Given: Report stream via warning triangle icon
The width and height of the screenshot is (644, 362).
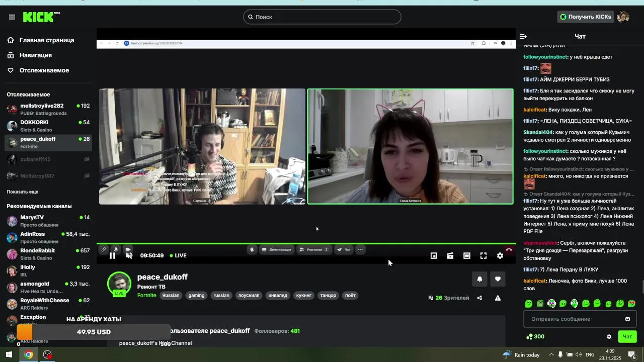Looking at the screenshot, I should 498,298.
